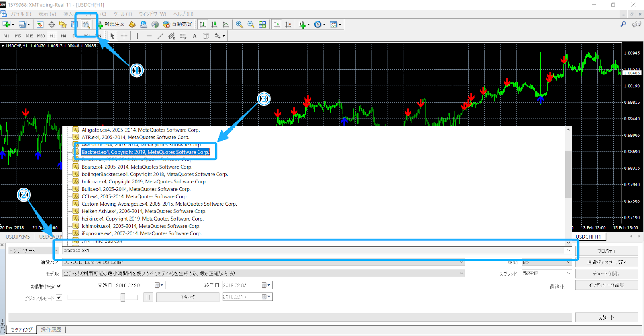Toggle the Navigator star-folder icon
Screen dimensions: 644x336
pos(63,25)
